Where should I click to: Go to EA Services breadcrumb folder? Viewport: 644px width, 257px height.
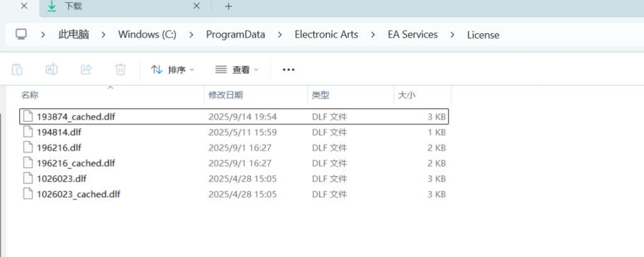tap(412, 35)
